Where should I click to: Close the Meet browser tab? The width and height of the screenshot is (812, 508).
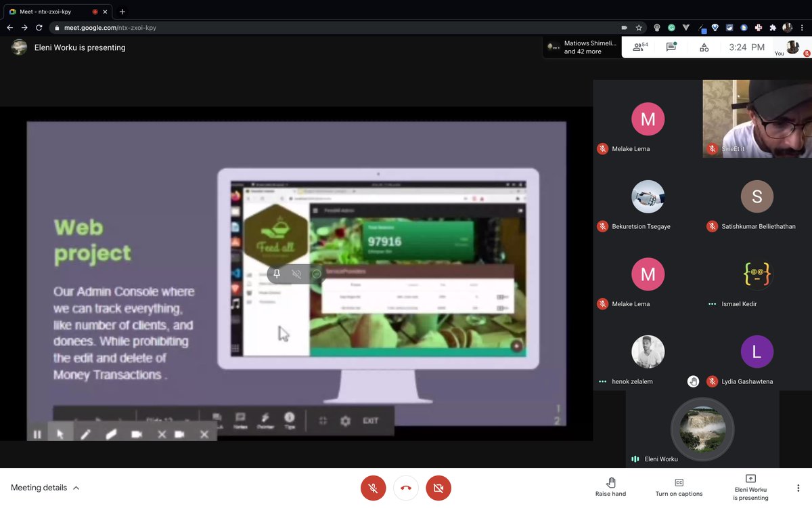click(x=106, y=12)
